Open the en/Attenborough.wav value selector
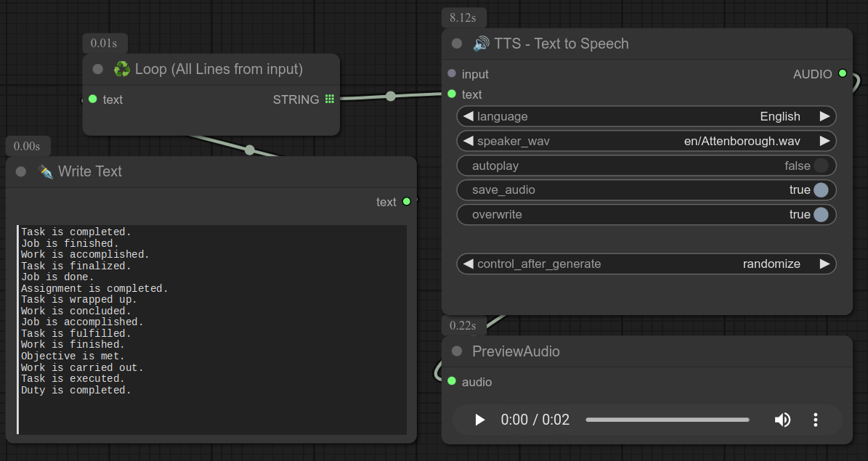The height and width of the screenshot is (461, 868). [732, 141]
